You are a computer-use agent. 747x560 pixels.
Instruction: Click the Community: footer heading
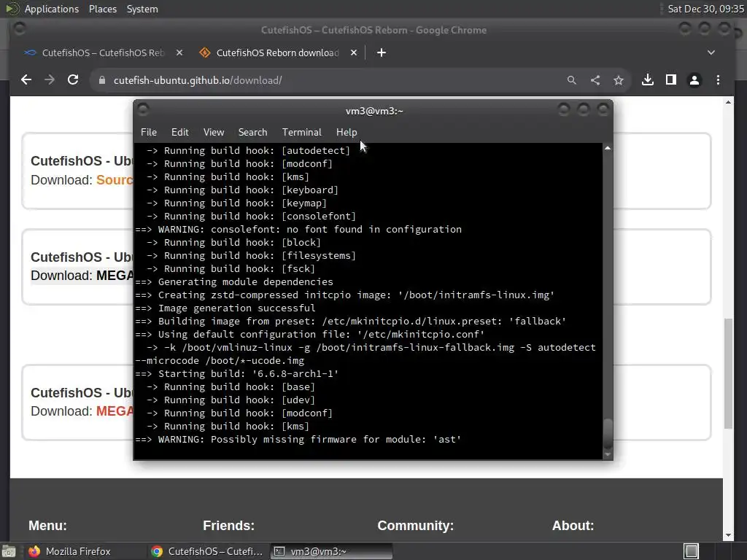[x=415, y=526]
